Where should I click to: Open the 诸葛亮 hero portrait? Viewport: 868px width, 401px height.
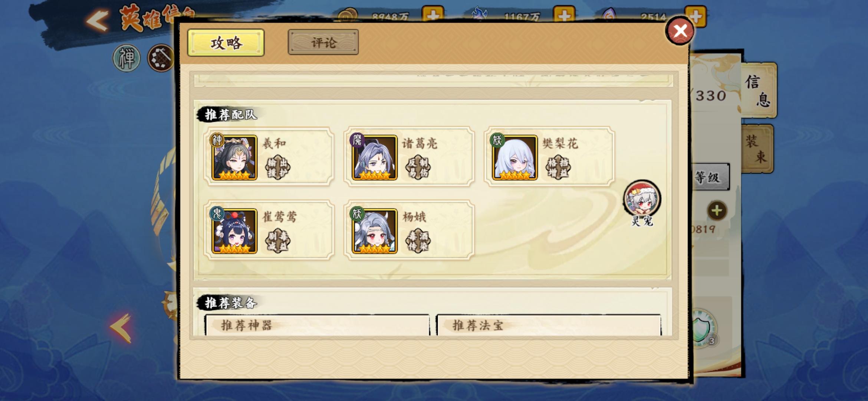point(374,157)
